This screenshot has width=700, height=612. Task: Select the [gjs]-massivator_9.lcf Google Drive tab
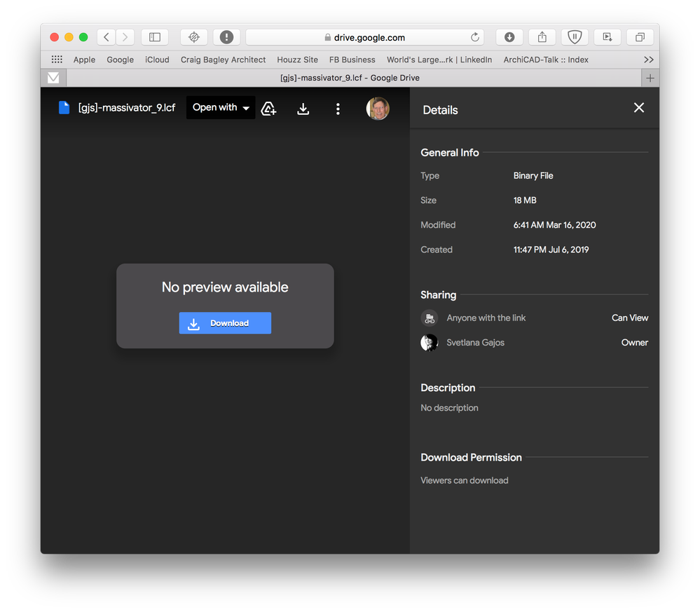350,78
